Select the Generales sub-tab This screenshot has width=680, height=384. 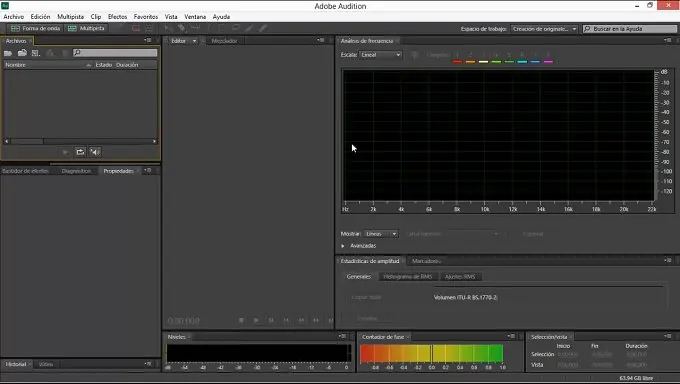point(359,277)
